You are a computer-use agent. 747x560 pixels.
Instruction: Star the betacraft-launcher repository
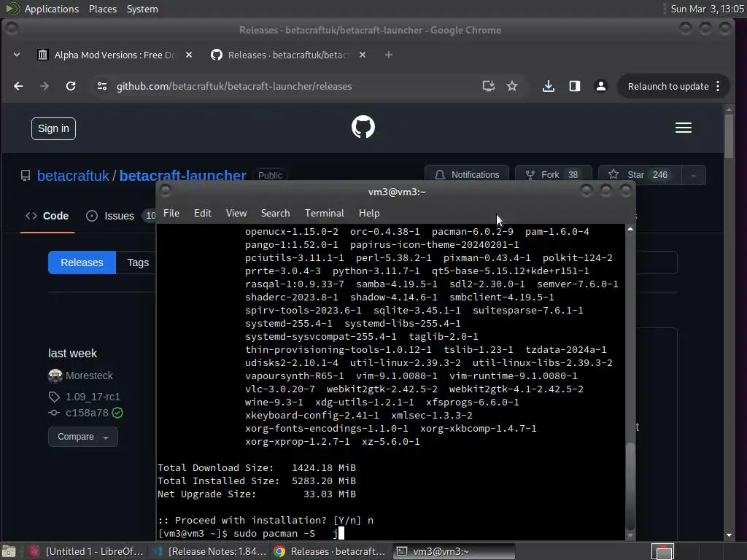pos(640,175)
